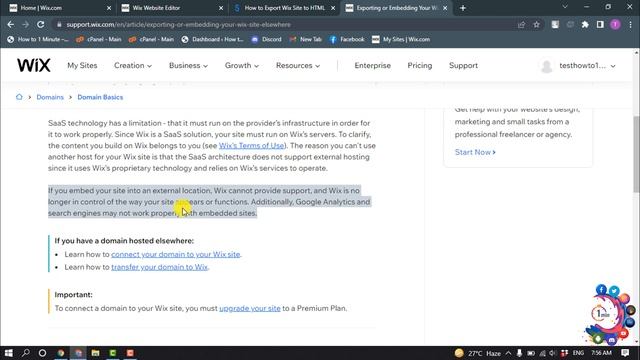Bookmark this page with the star icon
Image resolution: width=640 pixels, height=360 pixels.
[x=536, y=24]
